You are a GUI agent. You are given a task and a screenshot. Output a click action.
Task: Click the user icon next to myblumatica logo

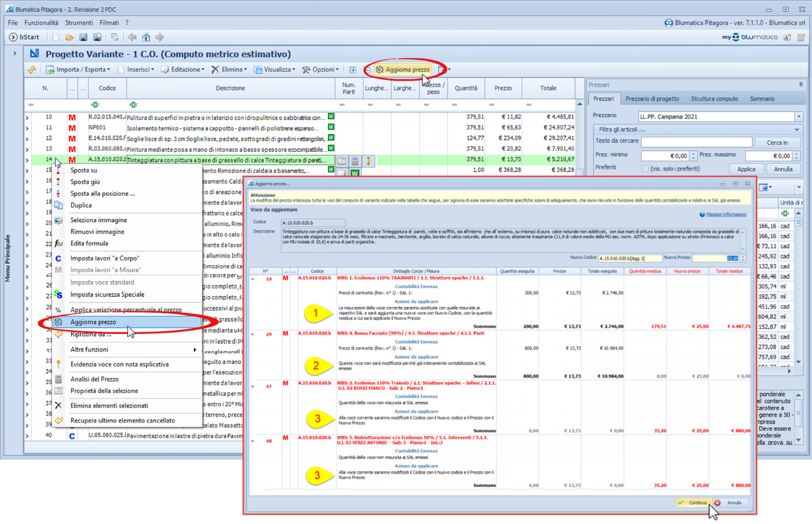point(787,37)
